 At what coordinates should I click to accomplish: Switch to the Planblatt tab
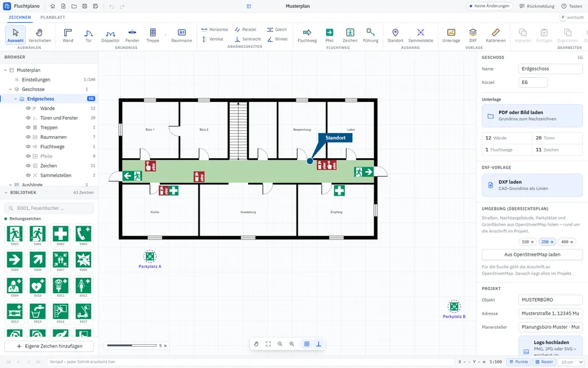53,17
